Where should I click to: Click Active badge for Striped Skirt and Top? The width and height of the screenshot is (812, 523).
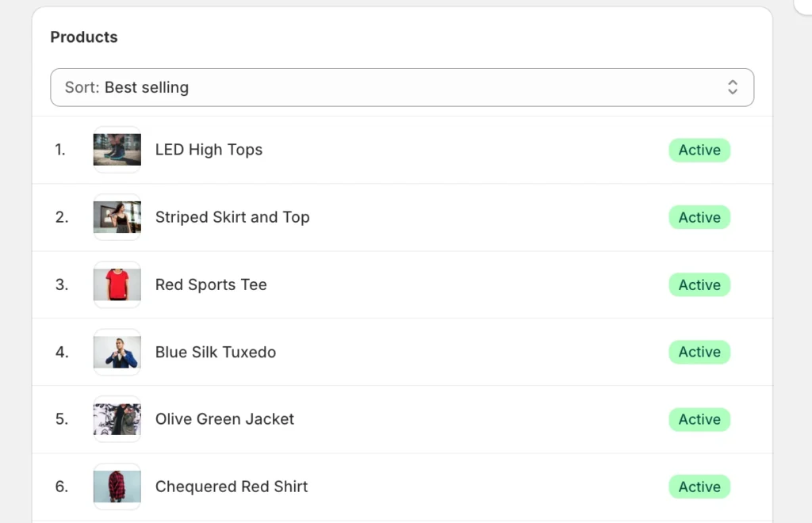pos(699,217)
